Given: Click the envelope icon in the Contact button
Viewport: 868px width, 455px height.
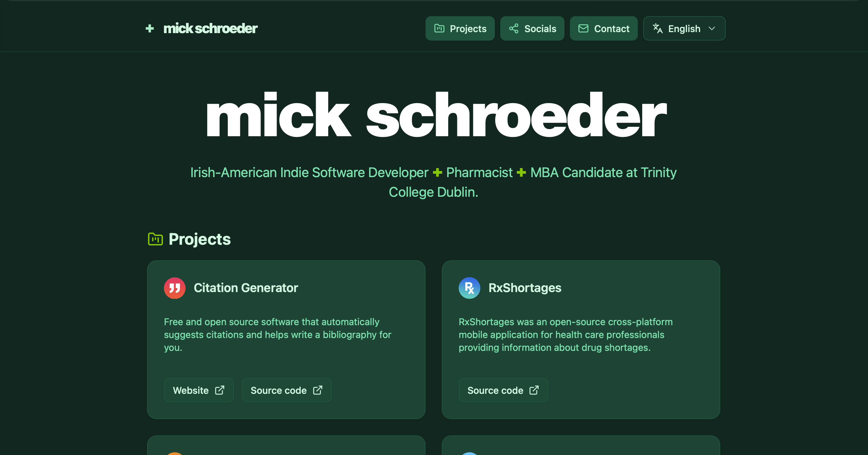Looking at the screenshot, I should click(x=583, y=28).
